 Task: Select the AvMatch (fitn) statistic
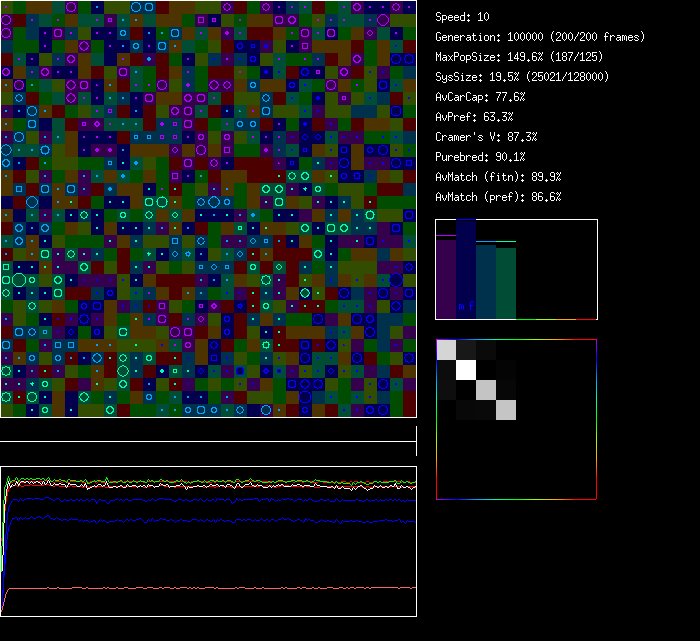498,177
